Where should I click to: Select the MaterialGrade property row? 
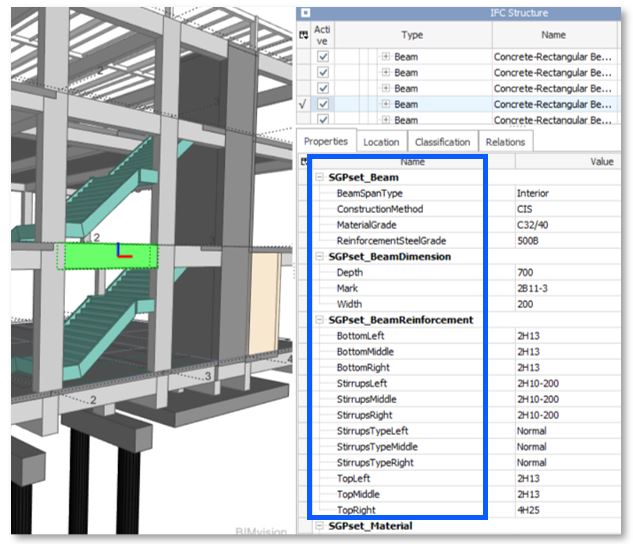tap(366, 225)
